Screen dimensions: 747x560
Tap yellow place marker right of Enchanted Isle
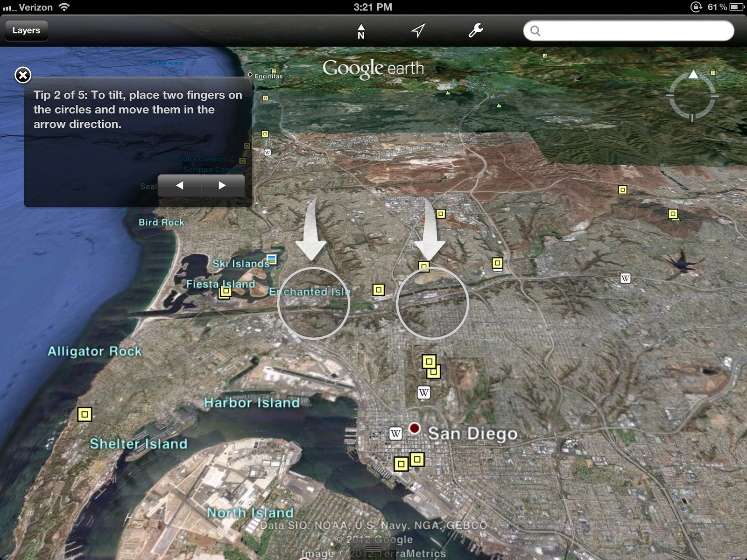point(379,290)
